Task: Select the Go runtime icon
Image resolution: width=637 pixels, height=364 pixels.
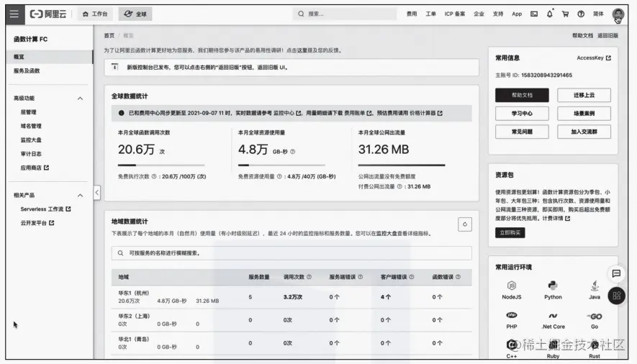Action: point(595,316)
